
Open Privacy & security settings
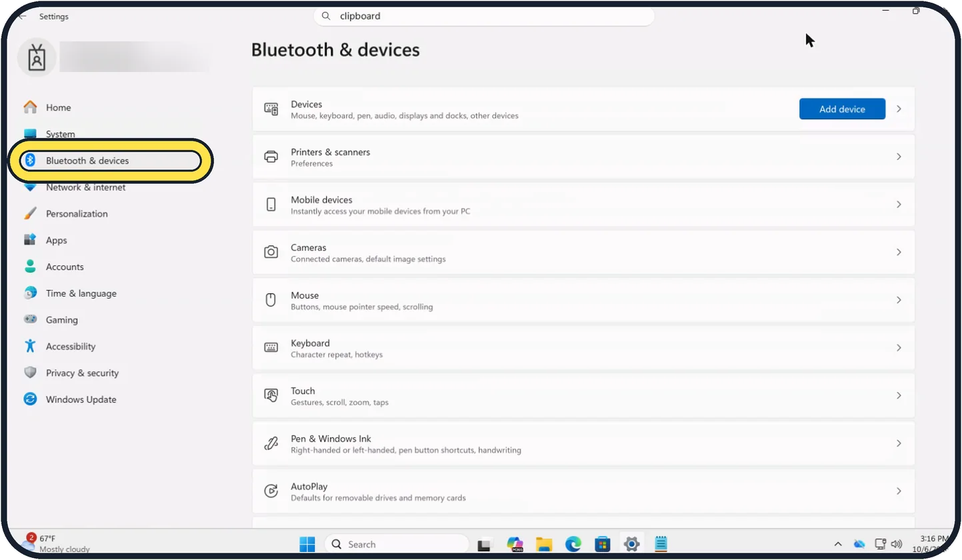pyautogui.click(x=82, y=373)
